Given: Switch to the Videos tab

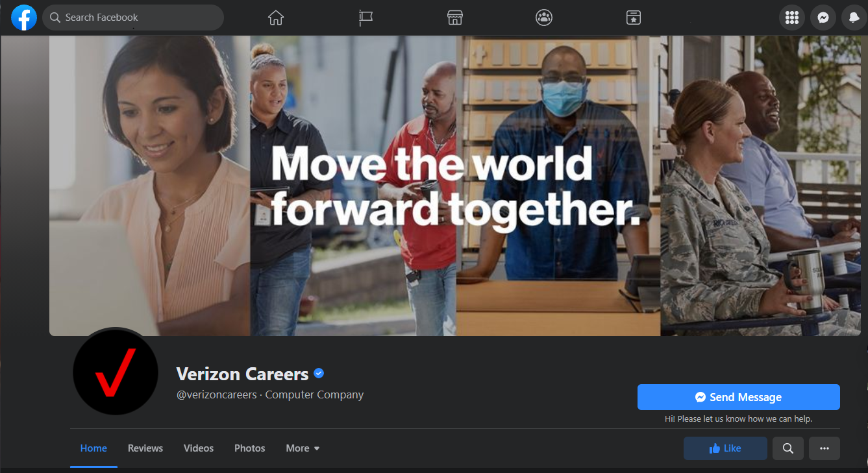Looking at the screenshot, I should click(199, 448).
